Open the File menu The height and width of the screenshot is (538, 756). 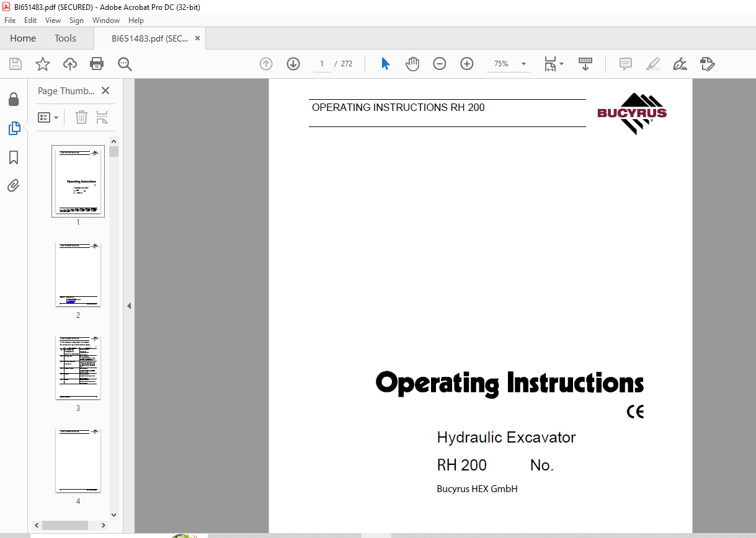click(10, 20)
